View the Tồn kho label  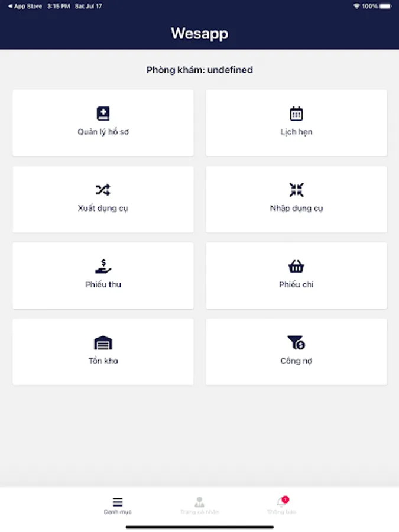[x=103, y=361]
